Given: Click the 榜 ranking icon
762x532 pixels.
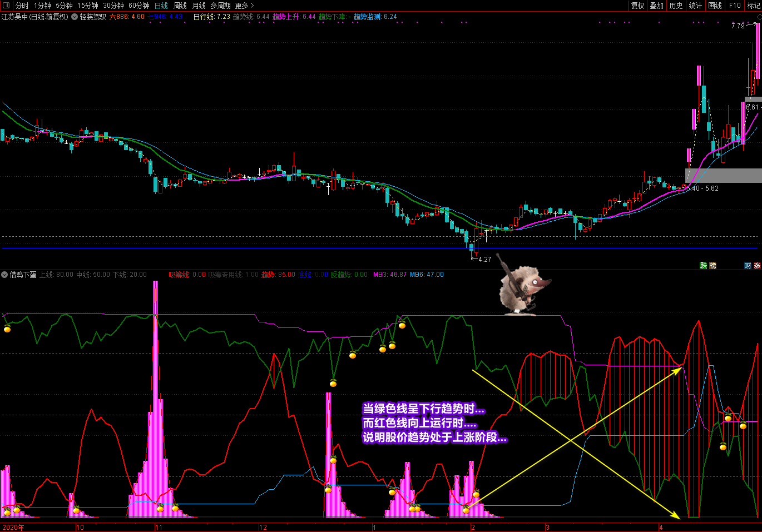Looking at the screenshot, I should point(712,266).
